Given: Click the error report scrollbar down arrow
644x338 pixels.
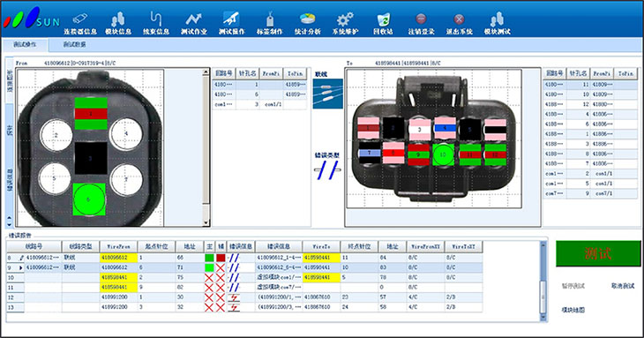Looking at the screenshot, I should tap(543, 317).
